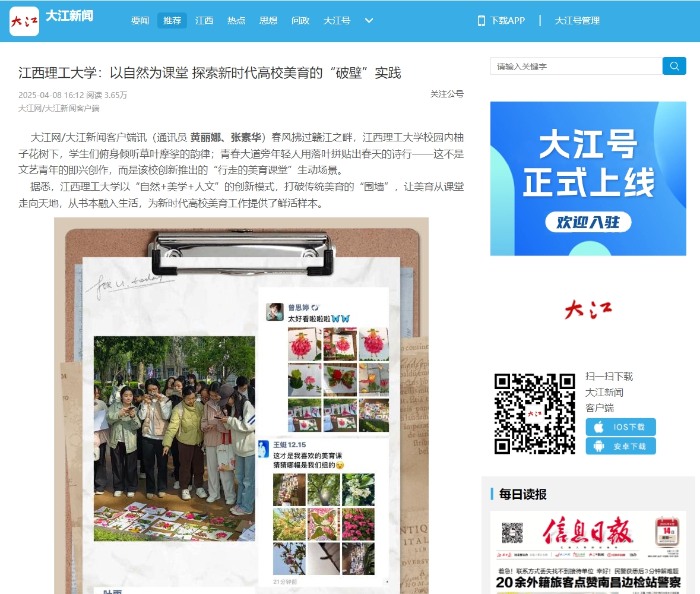Image resolution: width=700 pixels, height=594 pixels.
Task: Click 关注公号 link under the title
Action: [446, 94]
